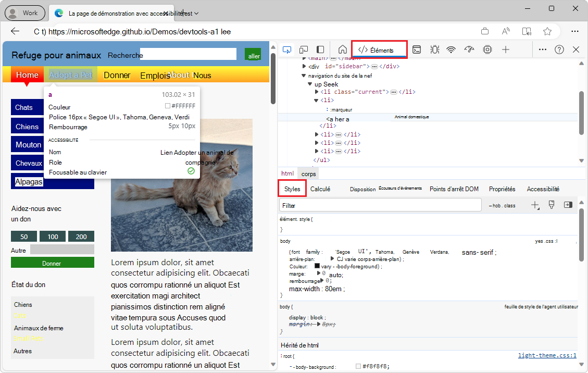Open the Sources bug icon
This screenshot has width=588, height=373.
pyautogui.click(x=435, y=49)
